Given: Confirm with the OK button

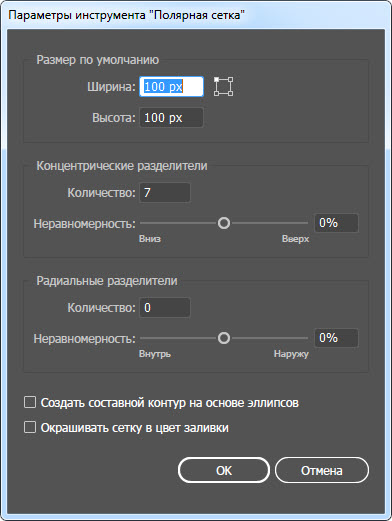Looking at the screenshot, I should coord(224,470).
